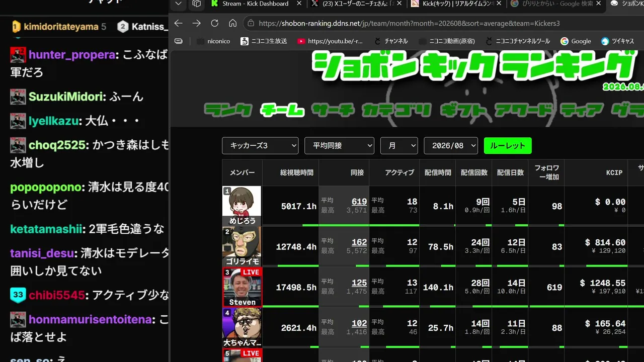Open the サーチ menu
This screenshot has width=644, height=362.
coord(333,110)
